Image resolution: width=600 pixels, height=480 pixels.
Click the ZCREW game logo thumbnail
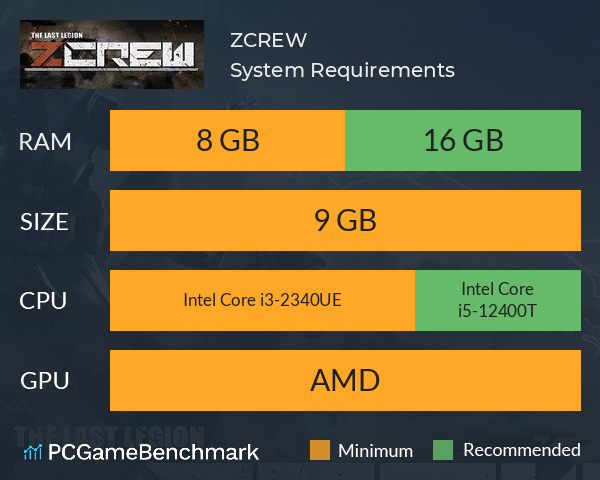click(112, 54)
